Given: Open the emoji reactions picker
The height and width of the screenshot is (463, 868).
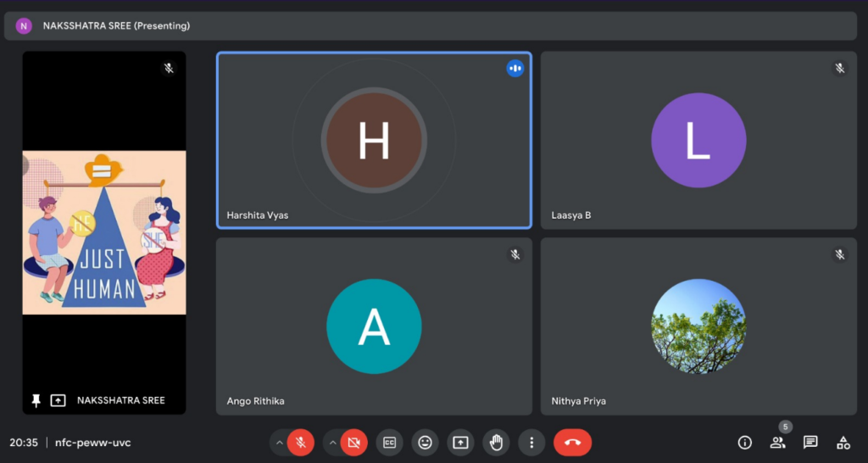Looking at the screenshot, I should click(425, 442).
